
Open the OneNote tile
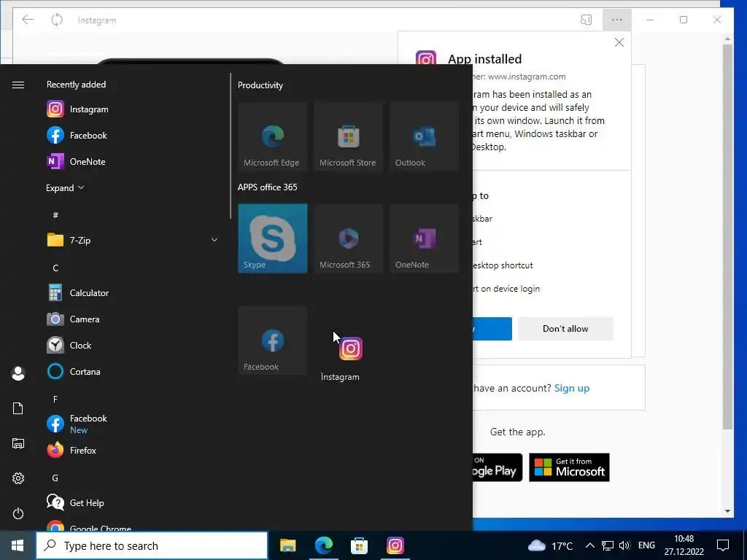(424, 238)
